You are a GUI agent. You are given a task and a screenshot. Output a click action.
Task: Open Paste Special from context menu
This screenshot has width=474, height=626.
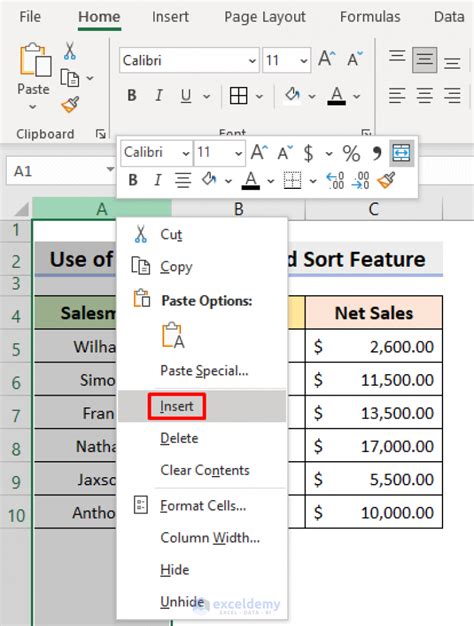click(202, 371)
